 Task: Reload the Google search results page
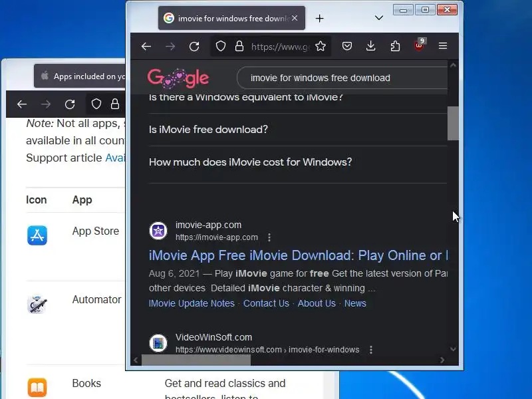[194, 47]
